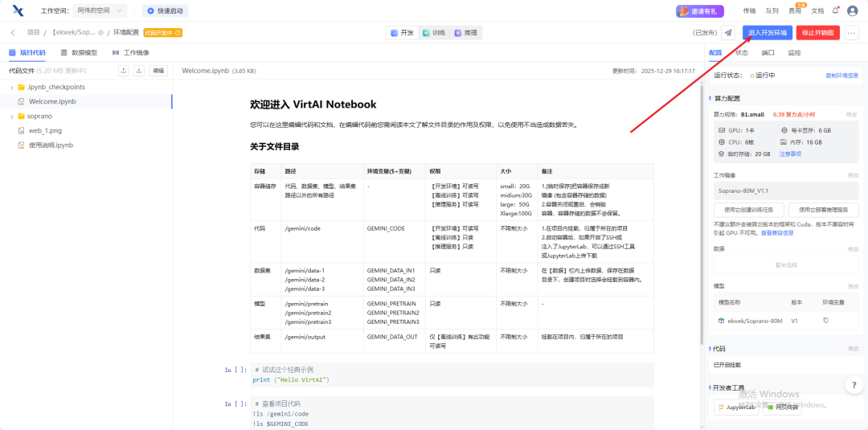Open the 网页终端 developer tool

782,407
